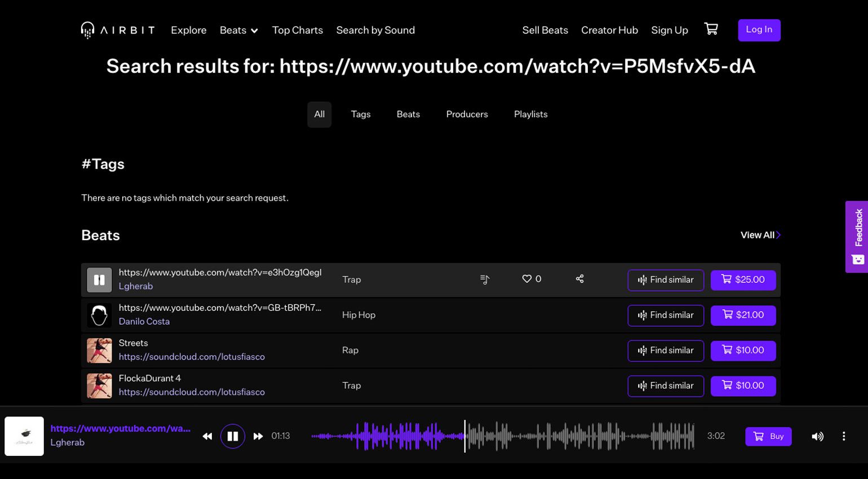The height and width of the screenshot is (479, 868).
Task: Open Lgherab artist name in player bar
Action: 68,443
